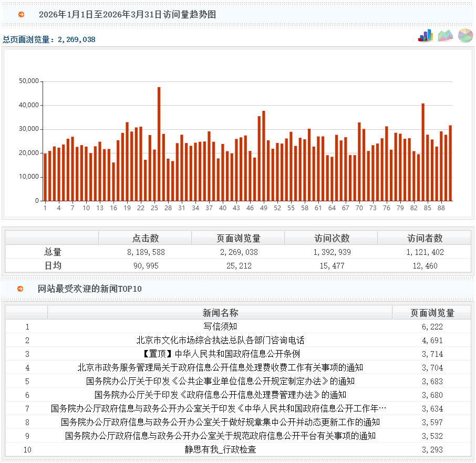Screen dimensions: 476x463
Task: Open 国务院办公厅关于印发《政府信息公开信息处理费管理办法》的通知
Action: (220, 395)
